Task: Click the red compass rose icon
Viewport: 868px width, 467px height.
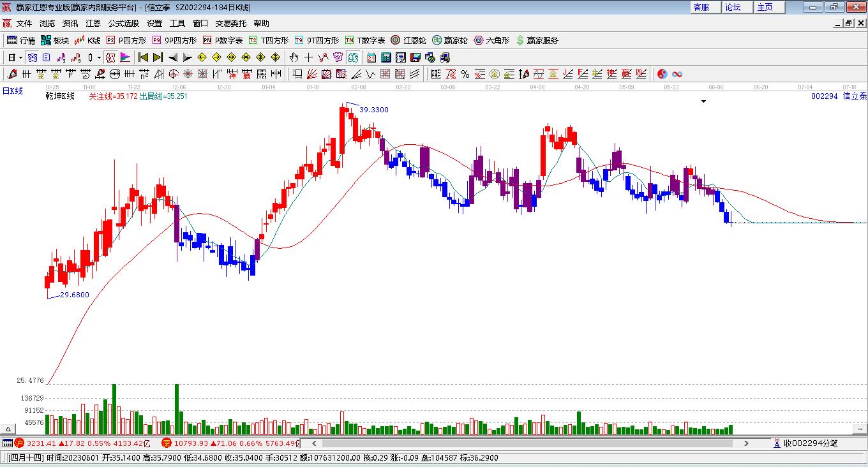Action: click(188, 74)
